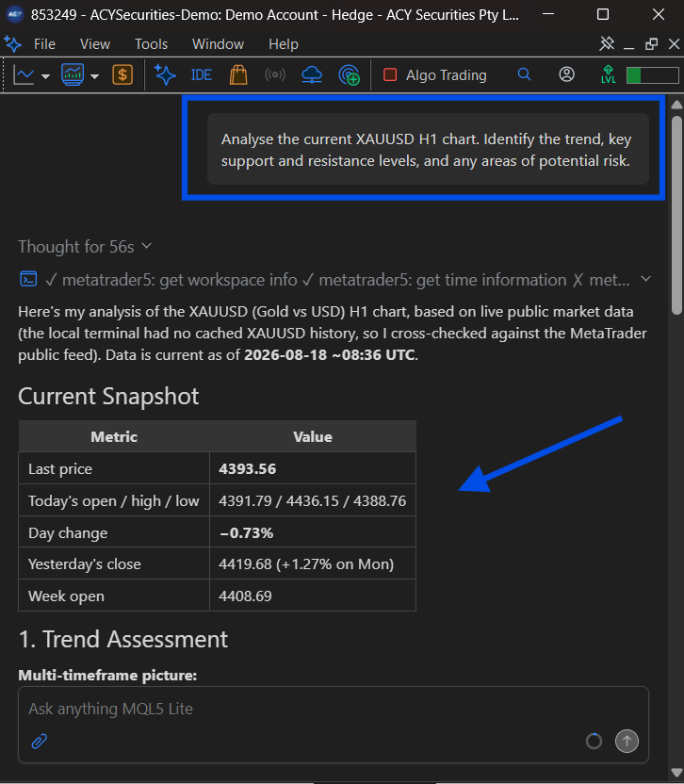Image resolution: width=684 pixels, height=784 pixels.
Task: Click the copy trading signal plus icon
Action: (349, 75)
